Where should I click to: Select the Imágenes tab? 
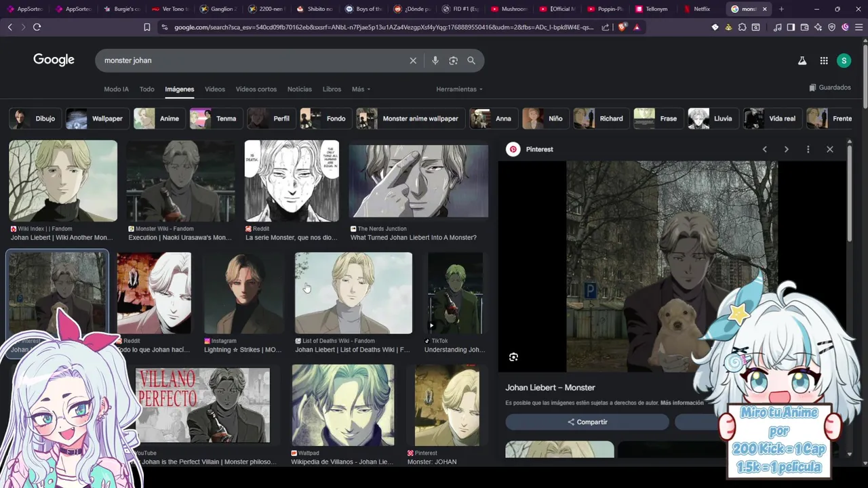pyautogui.click(x=180, y=89)
